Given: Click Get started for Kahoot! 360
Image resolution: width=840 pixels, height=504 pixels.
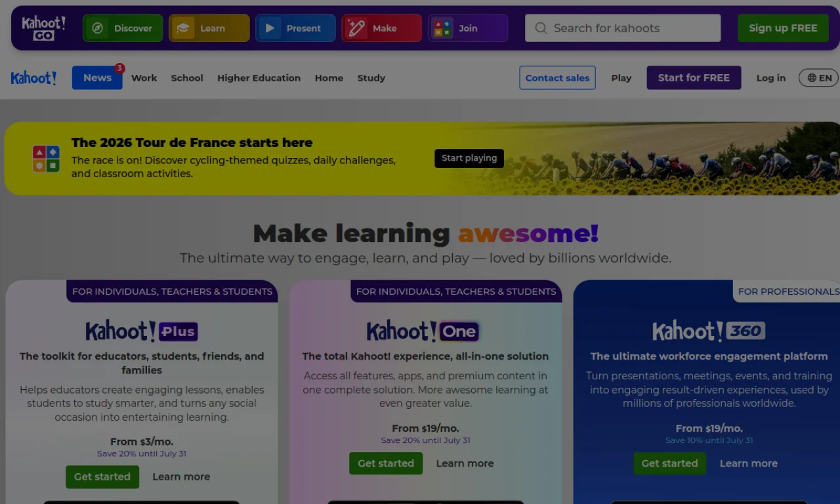Looking at the screenshot, I should tap(670, 463).
